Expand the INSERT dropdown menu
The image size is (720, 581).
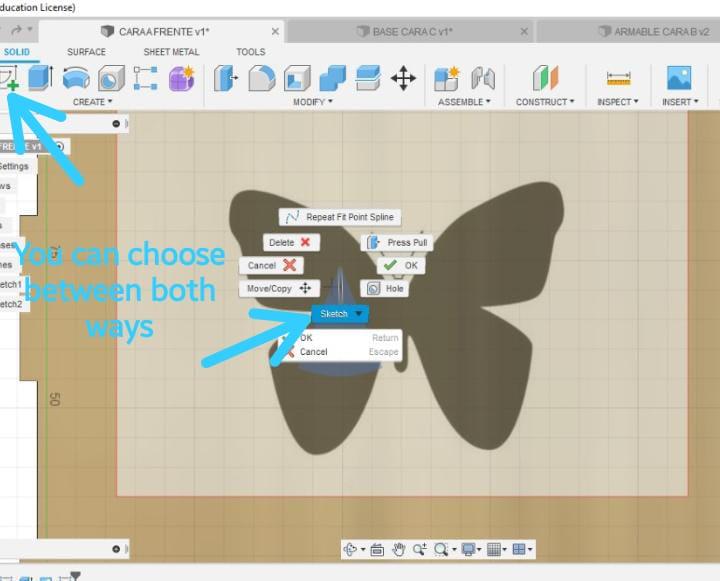point(680,102)
